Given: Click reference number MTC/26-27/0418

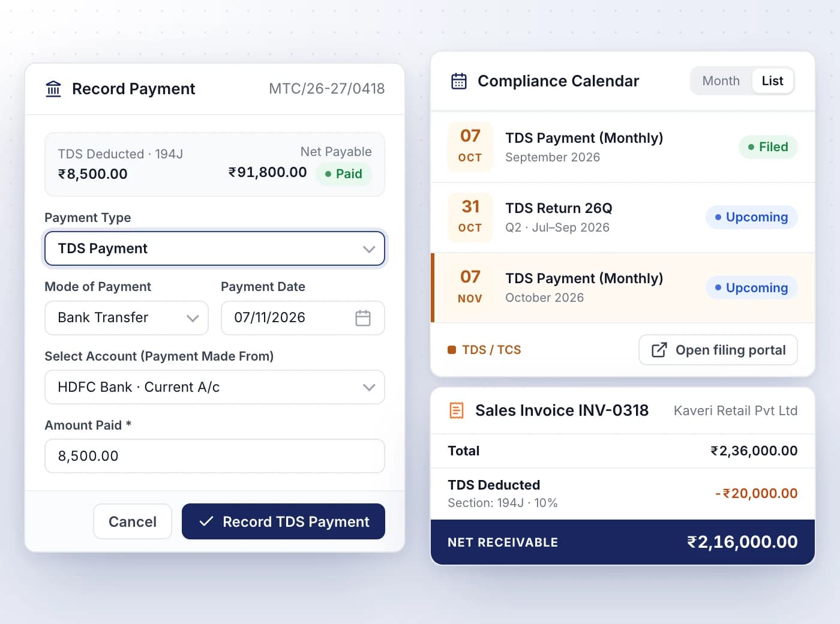Looking at the screenshot, I should pyautogui.click(x=327, y=89).
